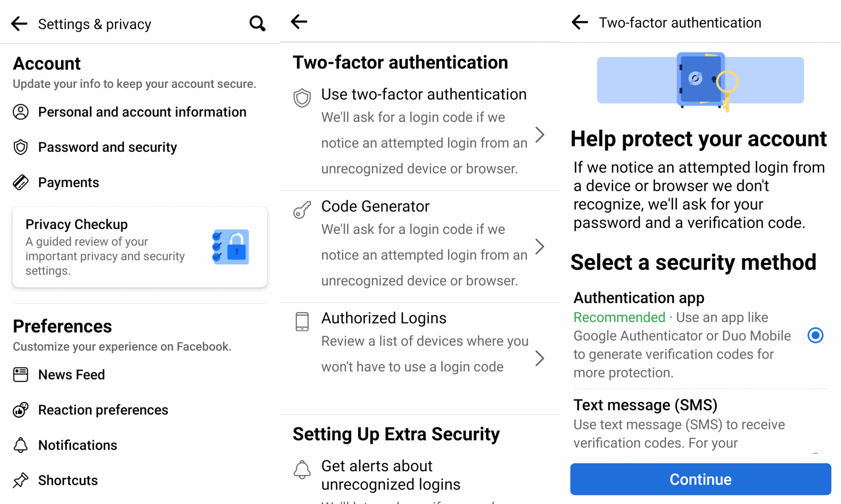Go back from Settings & privacy

coord(19,23)
